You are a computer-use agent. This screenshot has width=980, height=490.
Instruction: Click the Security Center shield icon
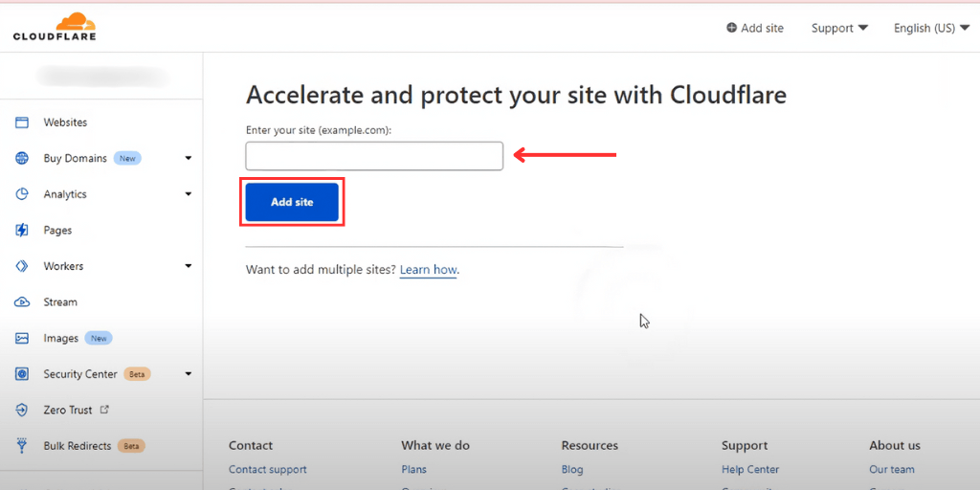click(22, 374)
